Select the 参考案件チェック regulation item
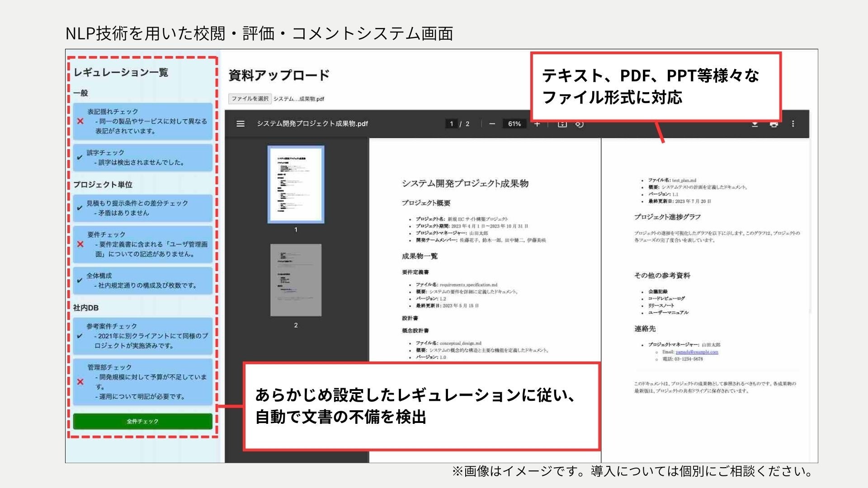The image size is (868, 488). 142,336
